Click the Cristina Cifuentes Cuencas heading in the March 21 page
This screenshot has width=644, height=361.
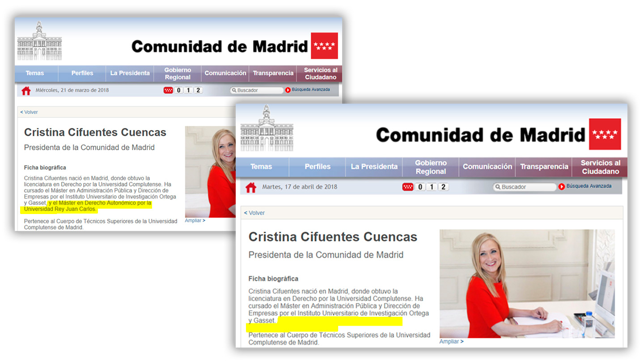95,132
